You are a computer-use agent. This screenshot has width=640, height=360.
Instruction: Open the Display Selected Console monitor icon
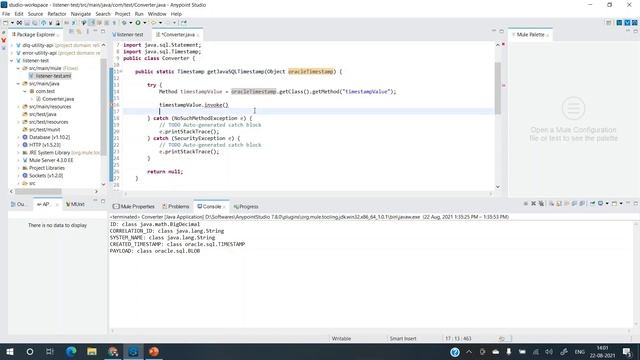600,203
